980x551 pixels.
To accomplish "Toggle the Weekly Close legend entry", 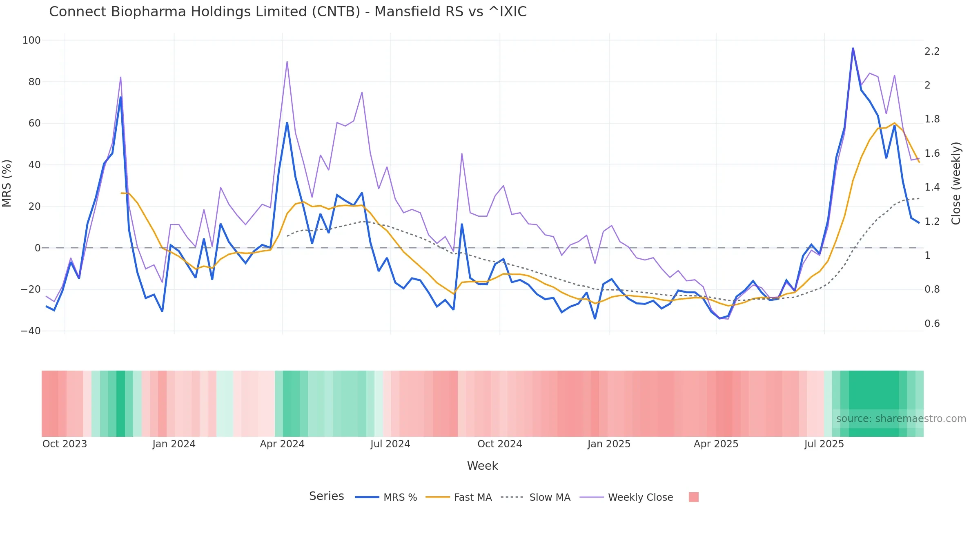I will (x=626, y=497).
